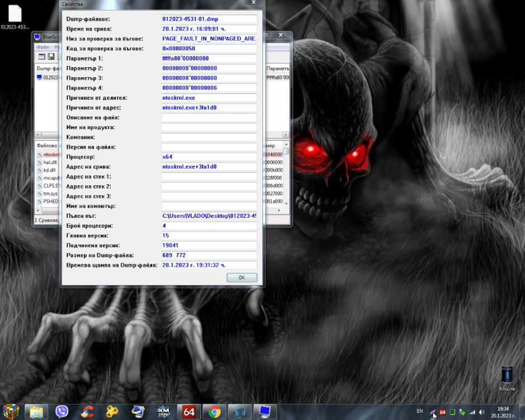Click the Пълен път path field
Image resolution: width=525 pixels, height=420 pixels.
[209, 216]
